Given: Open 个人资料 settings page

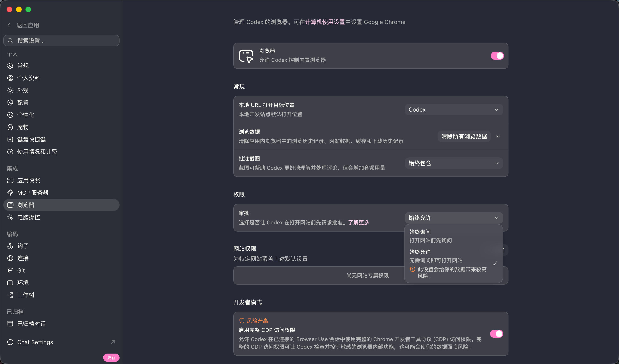Looking at the screenshot, I should point(61,78).
